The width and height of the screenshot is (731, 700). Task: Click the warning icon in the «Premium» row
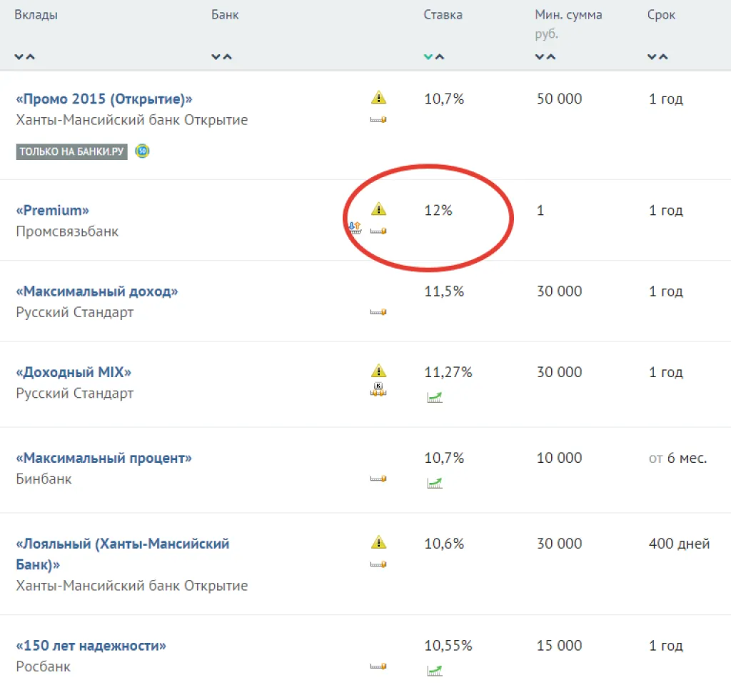coord(378,209)
